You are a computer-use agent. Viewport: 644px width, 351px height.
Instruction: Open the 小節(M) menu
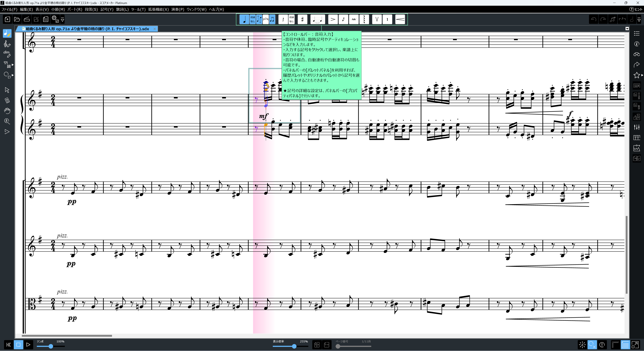[58, 9]
